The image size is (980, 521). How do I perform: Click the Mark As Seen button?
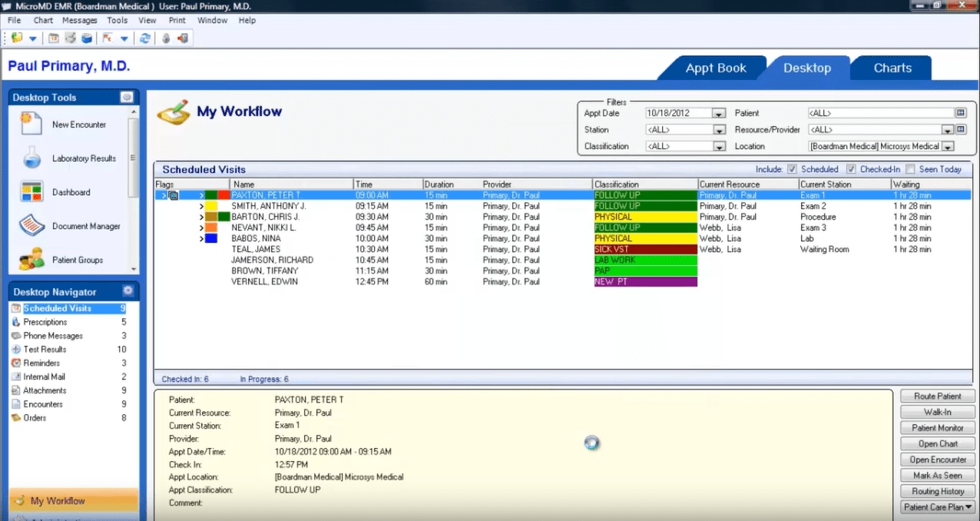click(x=937, y=476)
